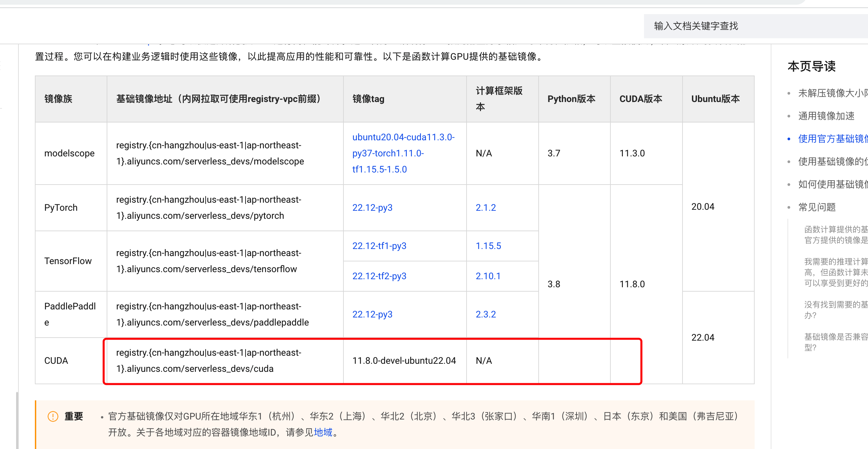Open PyTorch framework version 2.1.2 link
This screenshot has width=868, height=449.
pyautogui.click(x=486, y=208)
